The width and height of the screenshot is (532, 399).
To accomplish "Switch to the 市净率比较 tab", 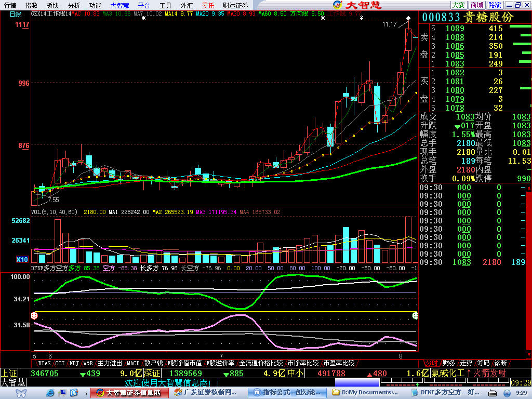I will [303, 363].
